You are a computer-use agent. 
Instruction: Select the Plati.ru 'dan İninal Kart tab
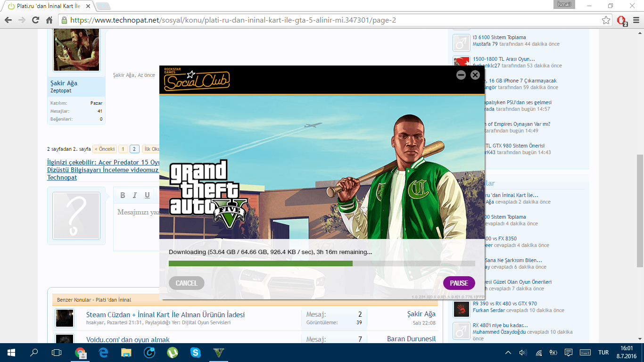pos(50,6)
